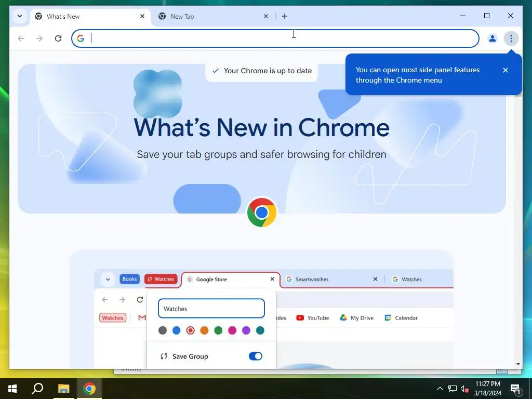Close the What's New tab
The width and height of the screenshot is (532, 399).
point(142,16)
